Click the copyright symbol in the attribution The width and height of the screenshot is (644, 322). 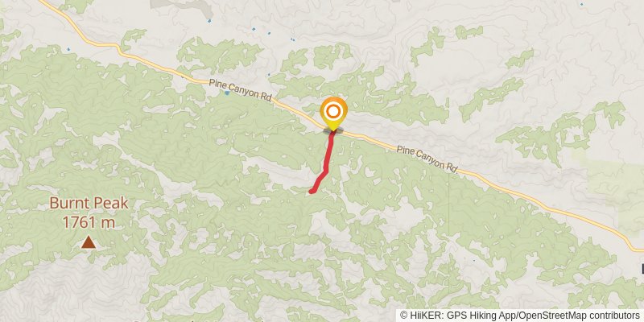pyautogui.click(x=403, y=315)
